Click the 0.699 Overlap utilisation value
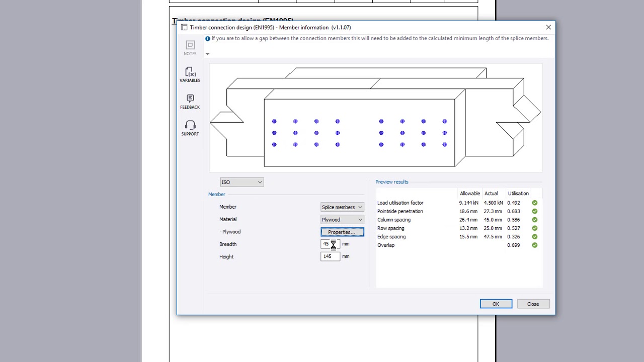Screen dimensions: 644x362 [514, 245]
